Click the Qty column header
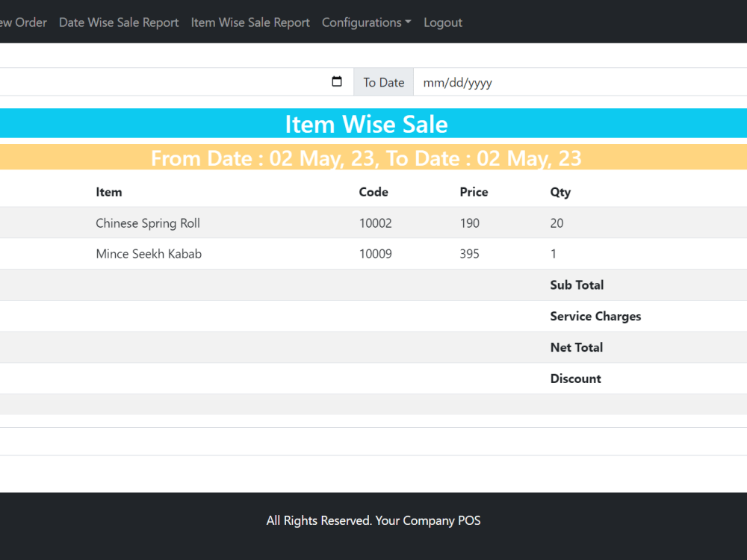This screenshot has height=560, width=747. (x=560, y=192)
